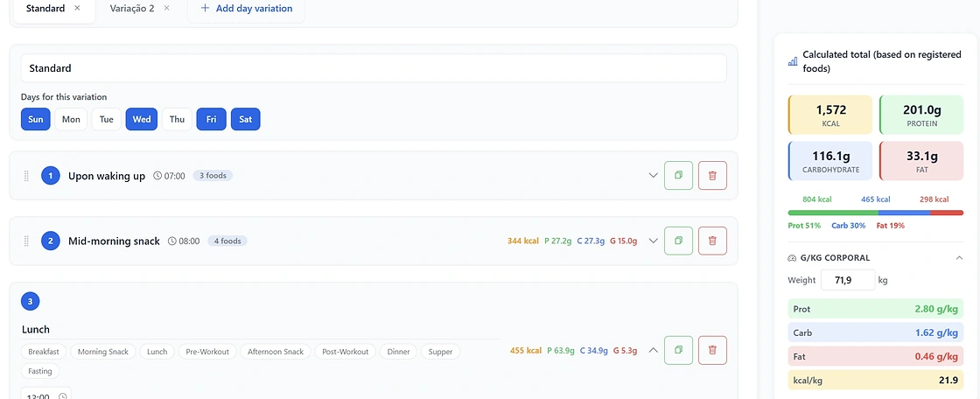Delete the Mid-morning snack meal
This screenshot has width=980, height=399.
[x=712, y=241]
